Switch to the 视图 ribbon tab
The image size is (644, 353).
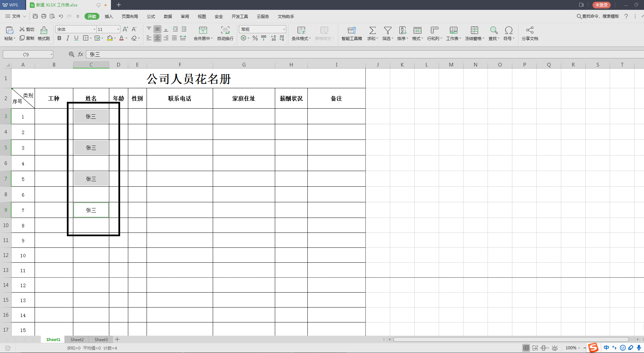[x=202, y=16]
